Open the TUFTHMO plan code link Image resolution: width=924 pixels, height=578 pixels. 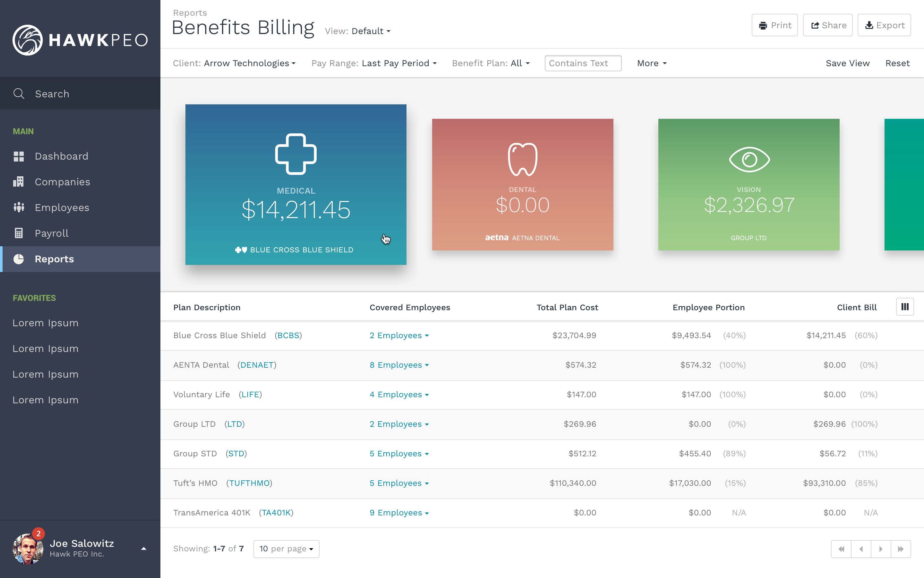(x=249, y=483)
